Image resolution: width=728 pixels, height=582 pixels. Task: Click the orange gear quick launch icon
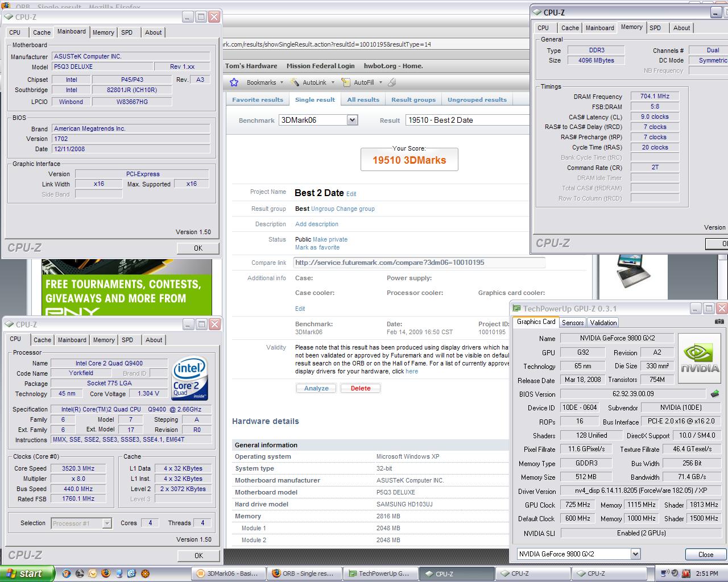click(x=145, y=573)
